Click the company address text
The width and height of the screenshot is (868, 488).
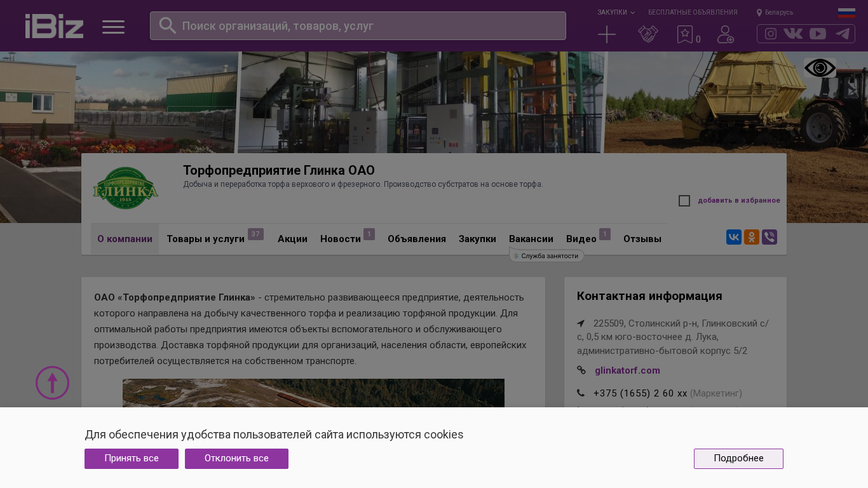673,337
